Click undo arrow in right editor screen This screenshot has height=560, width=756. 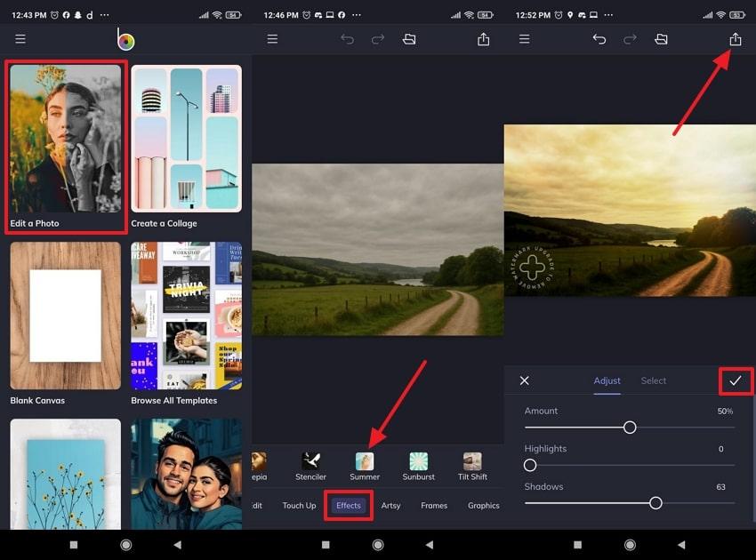pos(599,38)
